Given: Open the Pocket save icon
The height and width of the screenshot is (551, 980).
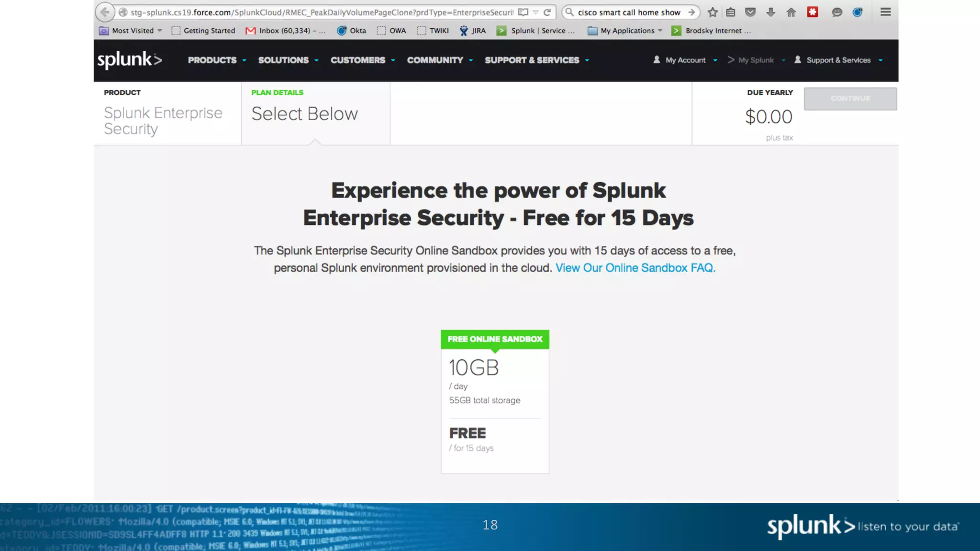Looking at the screenshot, I should (750, 12).
